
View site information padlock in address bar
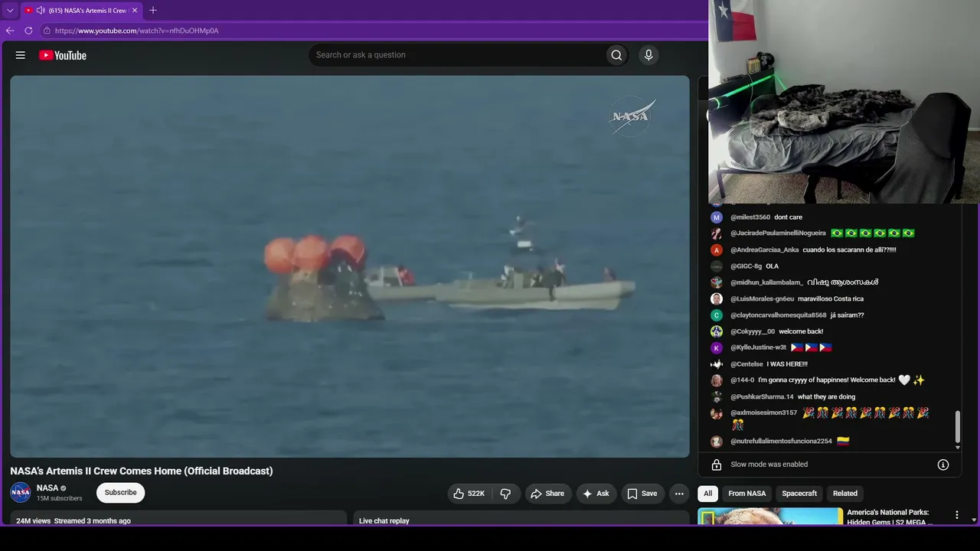[47, 31]
